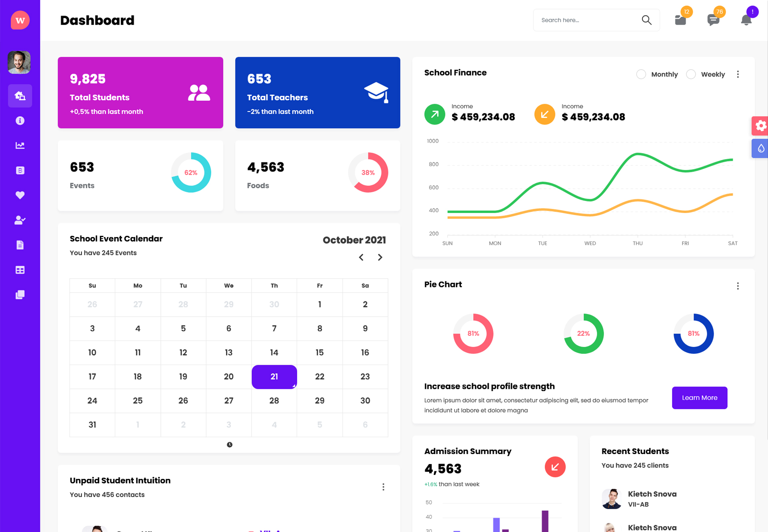Click the blue droplet color theme tab
The height and width of the screenshot is (532, 768).
coord(760,149)
